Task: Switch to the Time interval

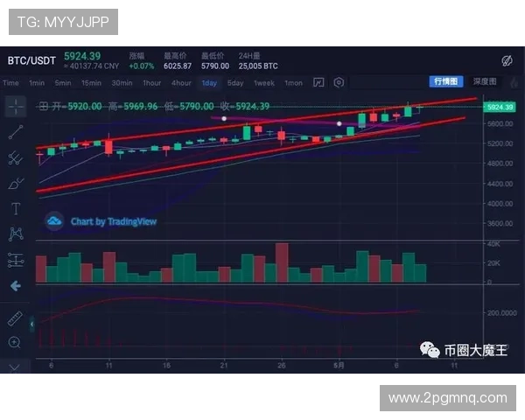Action: pyautogui.click(x=10, y=83)
